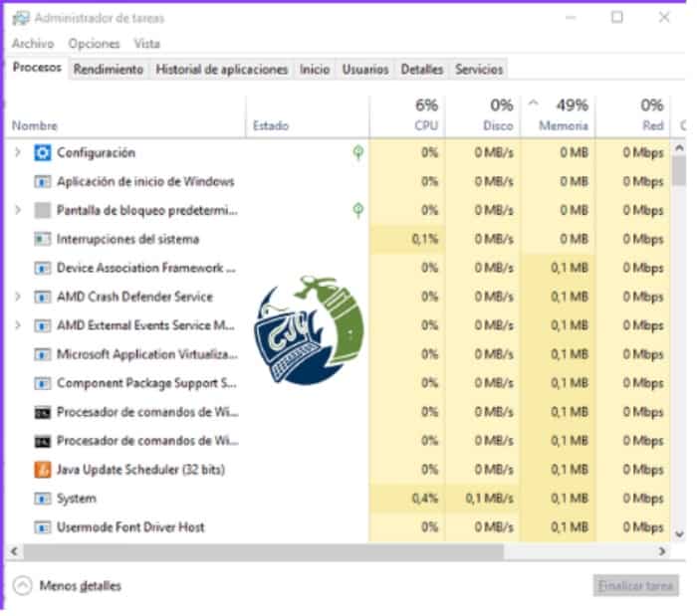The image size is (697, 616).
Task: Click the Java Update Scheduler orange icon
Action: [43, 470]
